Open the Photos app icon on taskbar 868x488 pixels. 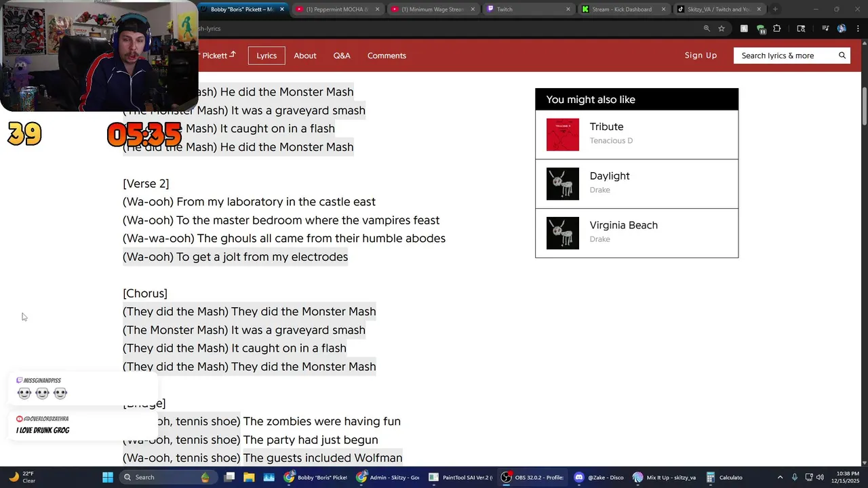[x=269, y=477]
